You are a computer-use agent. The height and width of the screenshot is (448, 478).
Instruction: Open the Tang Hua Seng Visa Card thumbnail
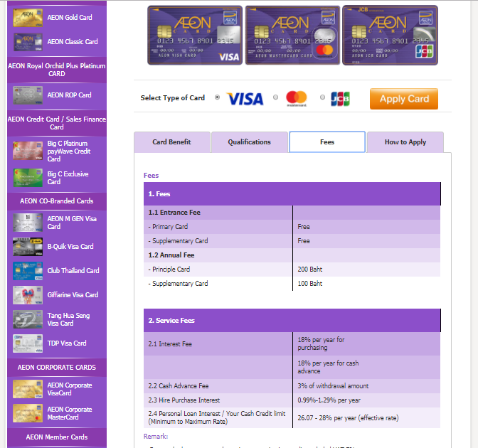pos(28,319)
